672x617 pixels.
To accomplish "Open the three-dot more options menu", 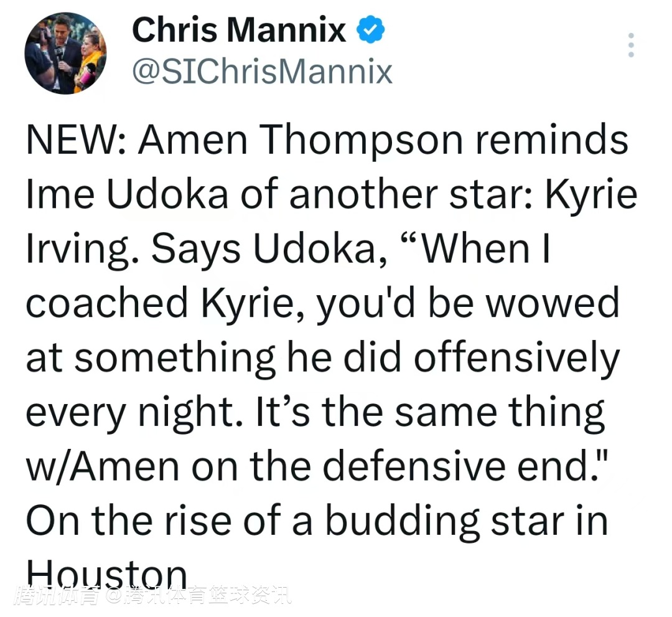I will pyautogui.click(x=631, y=45).
